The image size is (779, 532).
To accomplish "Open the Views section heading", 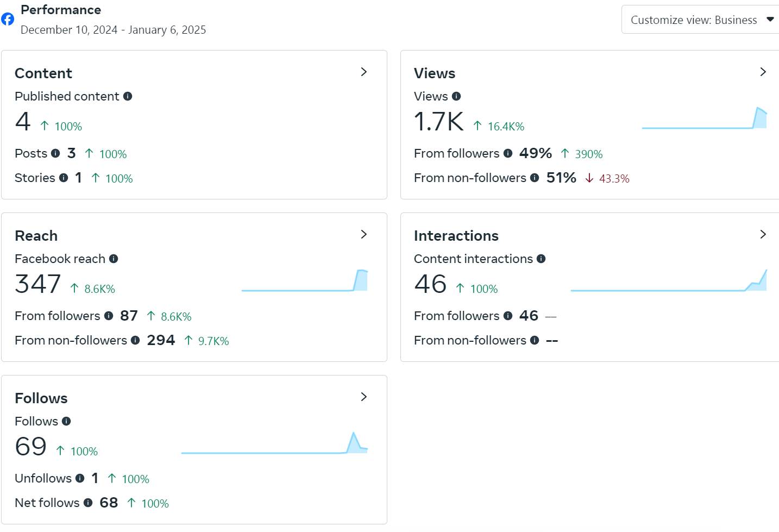I will coord(435,73).
